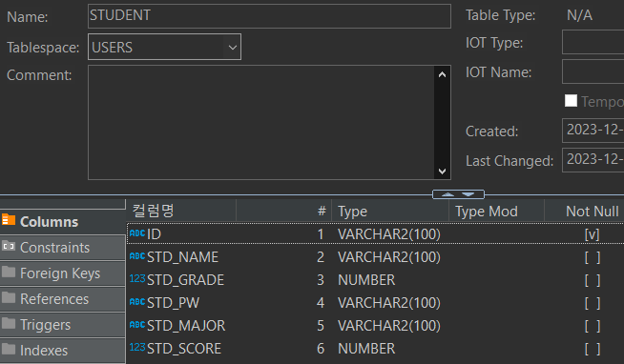Click the VARCHAR2(100) type of ID
Viewport: 624px width, 364px height.
pos(389,234)
